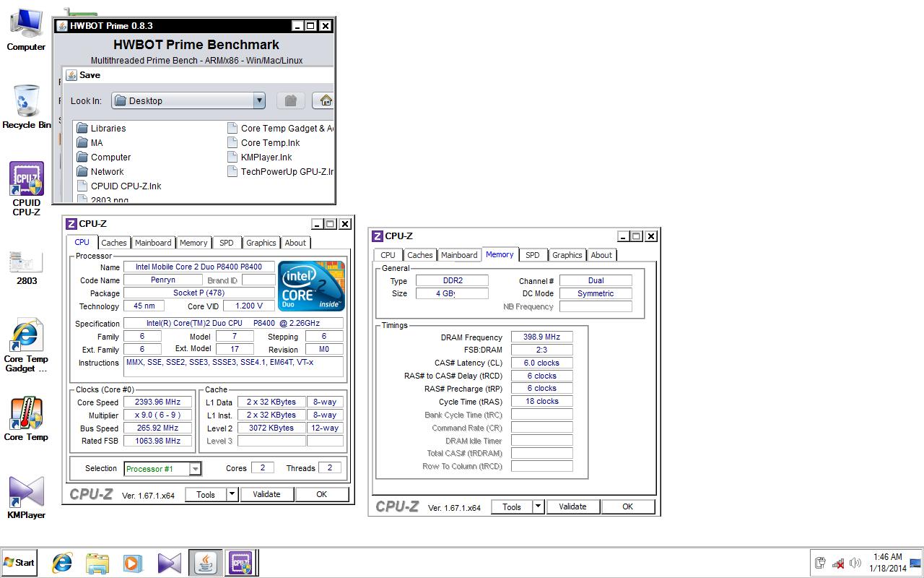Open KMPlayer from the taskbar
This screenshot has height=578, width=924.
coord(169,563)
